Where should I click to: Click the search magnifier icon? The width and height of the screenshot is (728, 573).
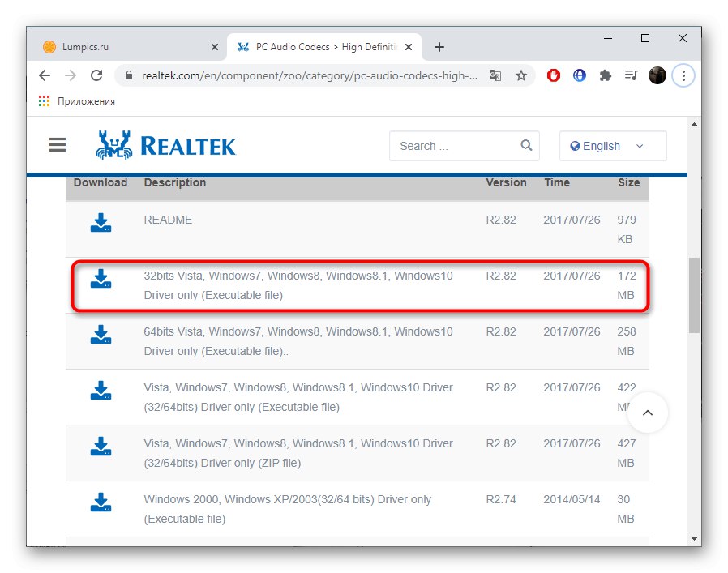(526, 145)
